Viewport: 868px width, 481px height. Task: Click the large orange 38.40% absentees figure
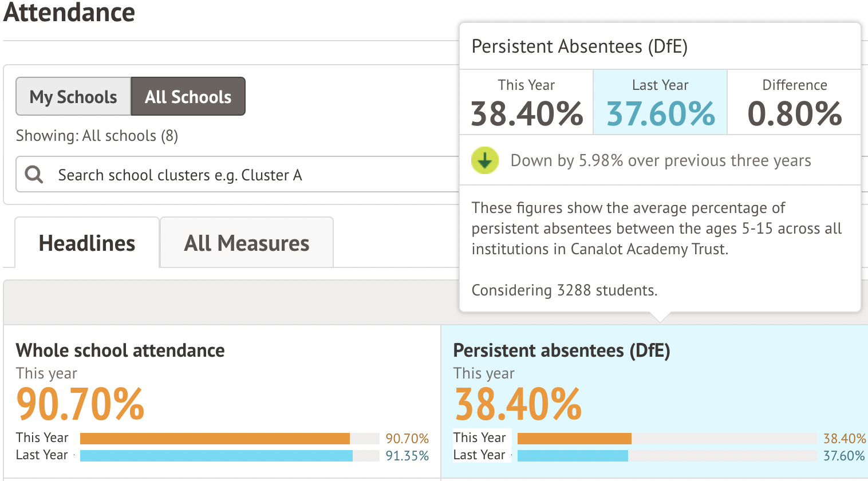tap(518, 404)
